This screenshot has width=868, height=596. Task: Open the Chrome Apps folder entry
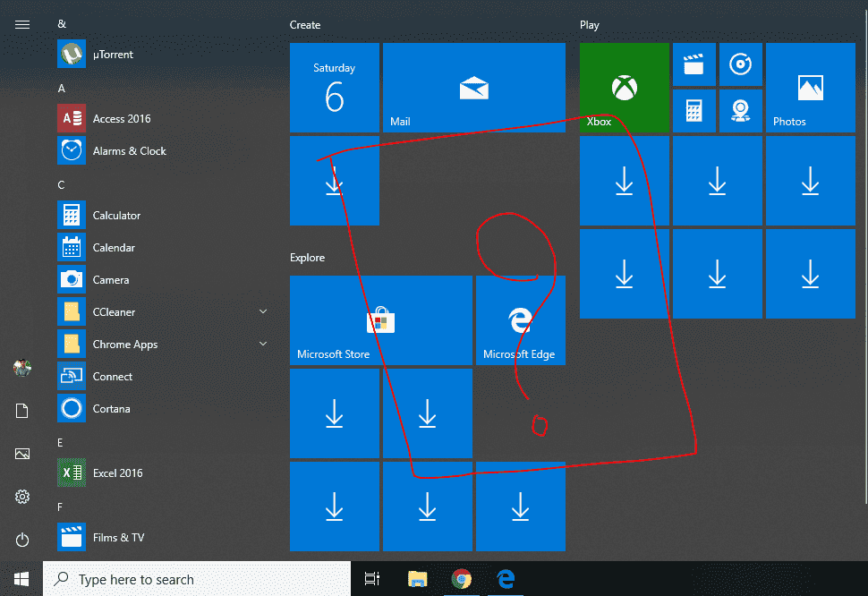tap(165, 344)
